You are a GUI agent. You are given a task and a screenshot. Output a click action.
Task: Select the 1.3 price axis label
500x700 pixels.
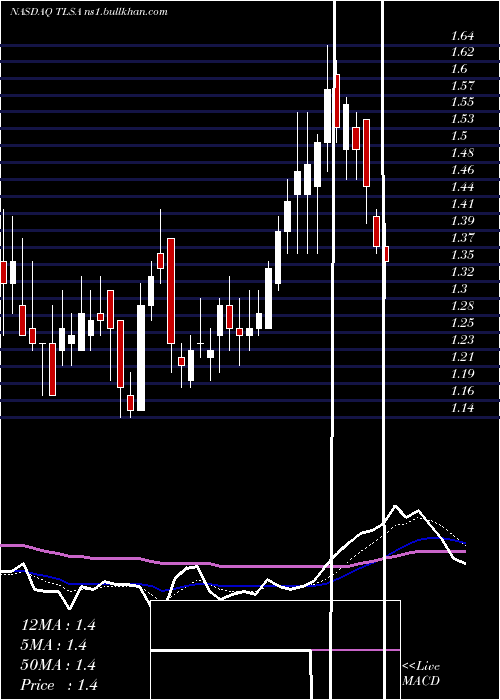coord(459,289)
